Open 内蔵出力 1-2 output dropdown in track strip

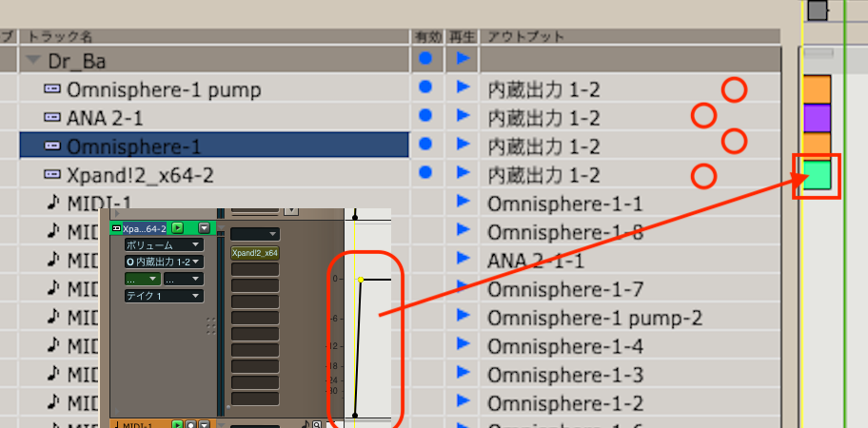click(x=164, y=262)
